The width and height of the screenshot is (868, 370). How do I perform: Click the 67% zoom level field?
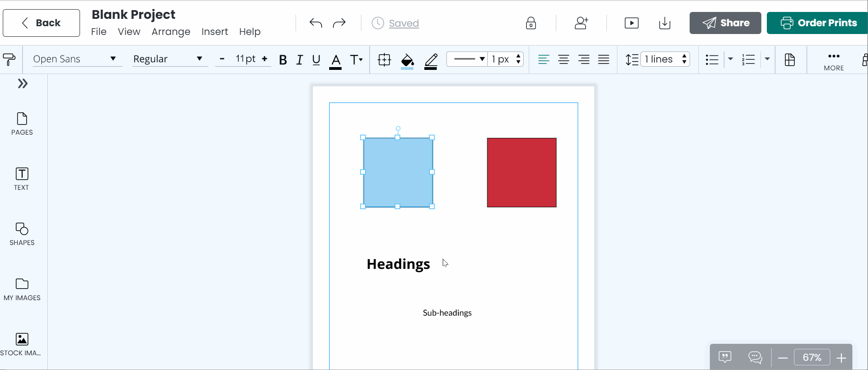[x=812, y=358]
